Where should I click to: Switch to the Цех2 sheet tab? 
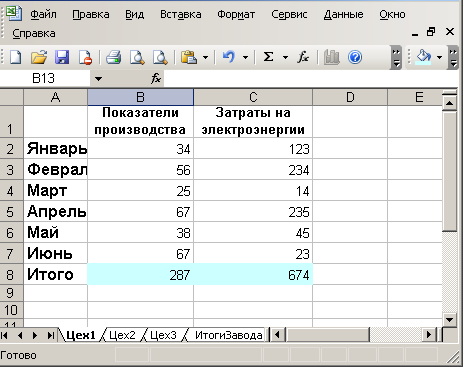[122, 335]
